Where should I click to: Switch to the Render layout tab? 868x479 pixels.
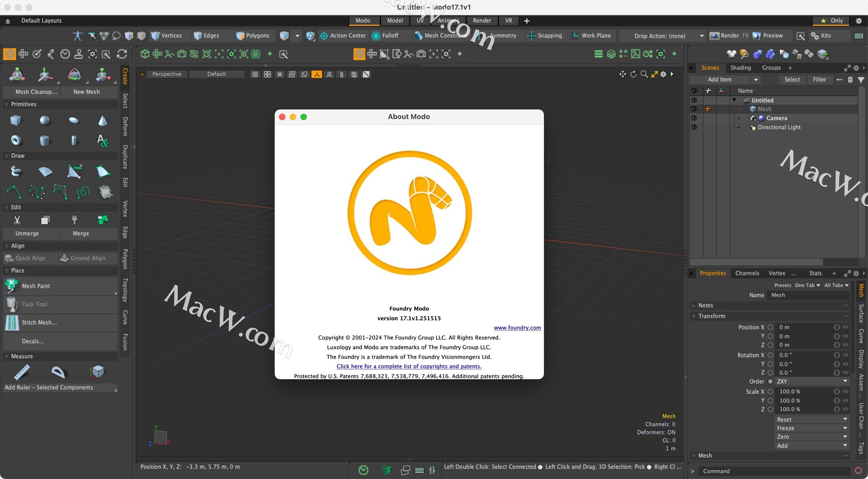[x=481, y=21]
